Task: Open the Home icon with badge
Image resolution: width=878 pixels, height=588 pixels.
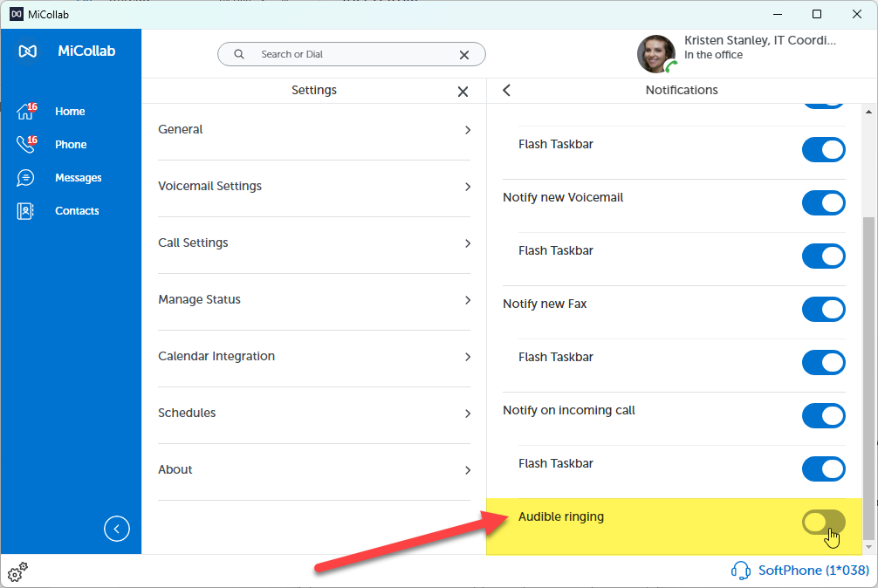Action: (x=26, y=112)
